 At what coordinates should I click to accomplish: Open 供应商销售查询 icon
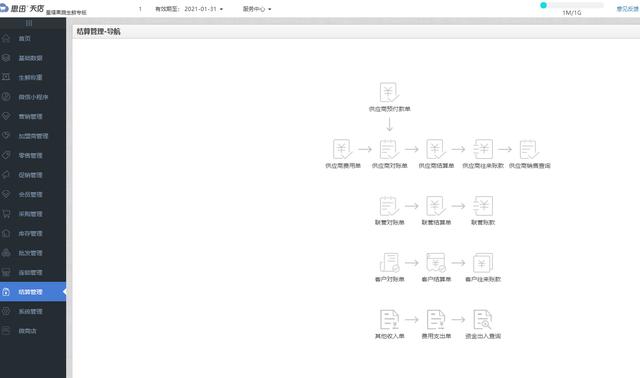529,149
